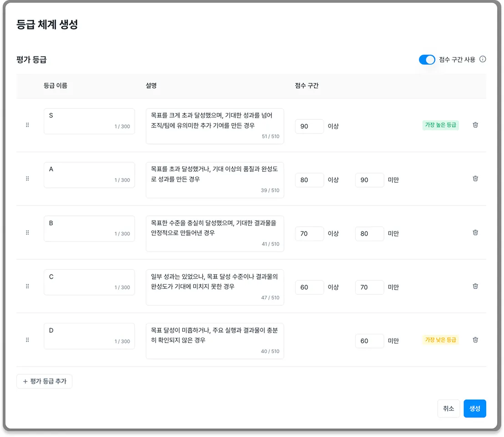Viewport: 504px width, 437px height.
Task: Remove grade C with trash icon
Action: point(475,286)
